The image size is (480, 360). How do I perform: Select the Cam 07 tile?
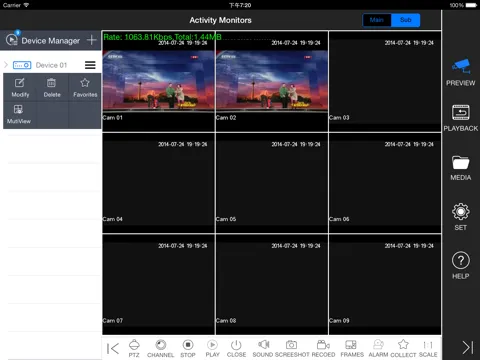click(158, 284)
